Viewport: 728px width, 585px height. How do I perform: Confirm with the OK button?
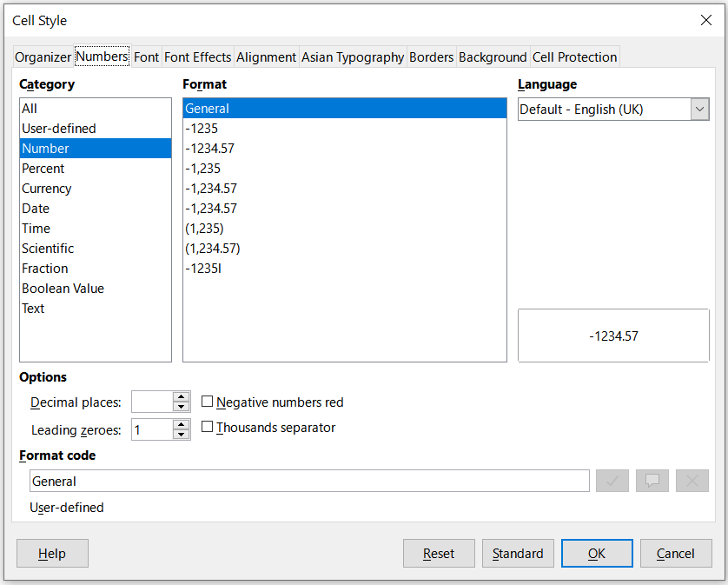[597, 554]
